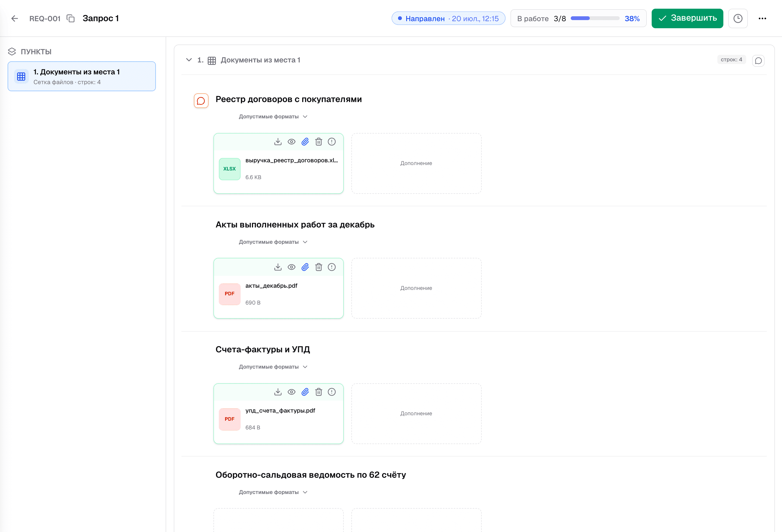Delete акты_декабрь.pdf file
The height and width of the screenshot is (532, 782).
pyautogui.click(x=319, y=267)
